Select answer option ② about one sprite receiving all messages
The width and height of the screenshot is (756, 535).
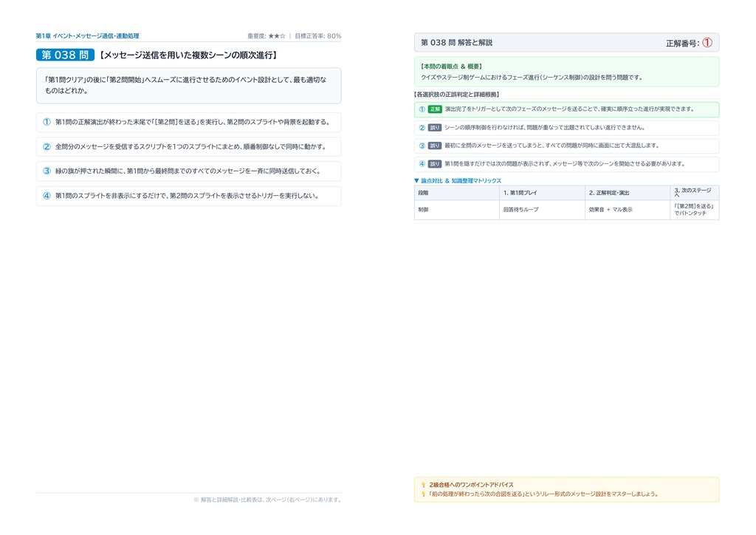pos(188,146)
